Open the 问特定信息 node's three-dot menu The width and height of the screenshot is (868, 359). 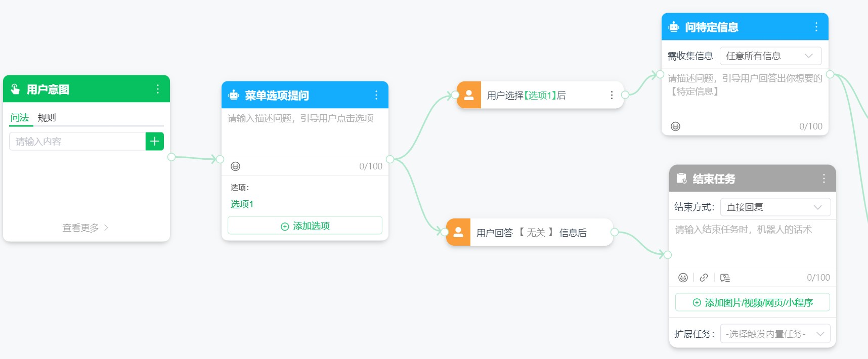[x=816, y=27]
